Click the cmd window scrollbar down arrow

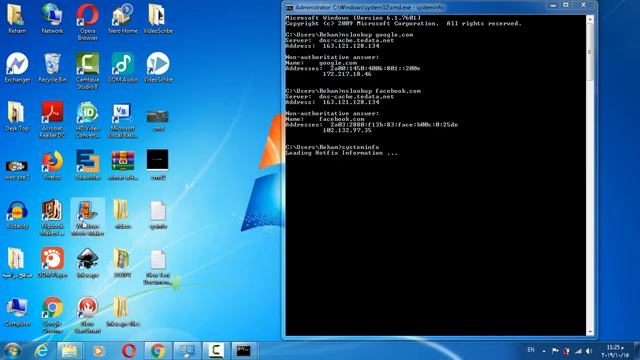point(590,332)
